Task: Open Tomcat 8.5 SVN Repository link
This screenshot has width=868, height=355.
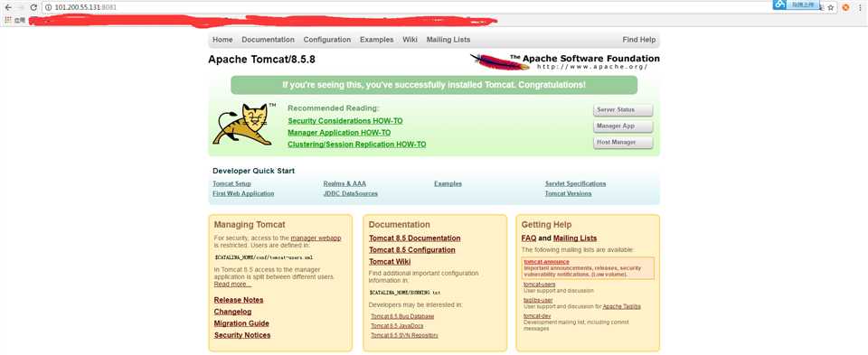Action: pos(404,336)
